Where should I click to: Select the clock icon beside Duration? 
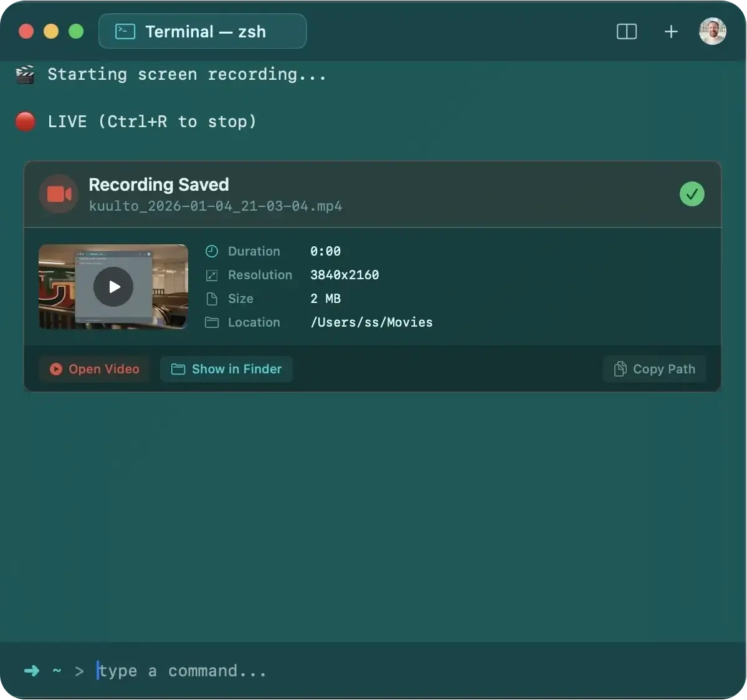click(211, 251)
